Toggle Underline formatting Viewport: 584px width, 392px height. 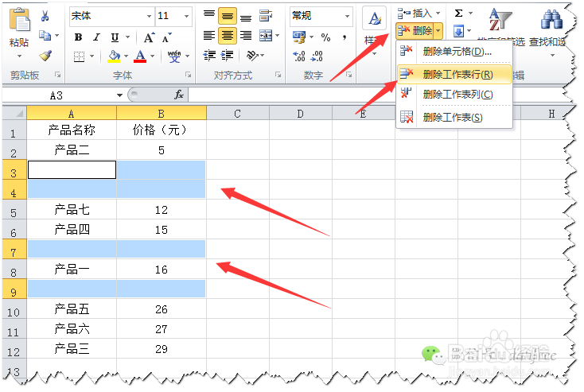[115, 37]
